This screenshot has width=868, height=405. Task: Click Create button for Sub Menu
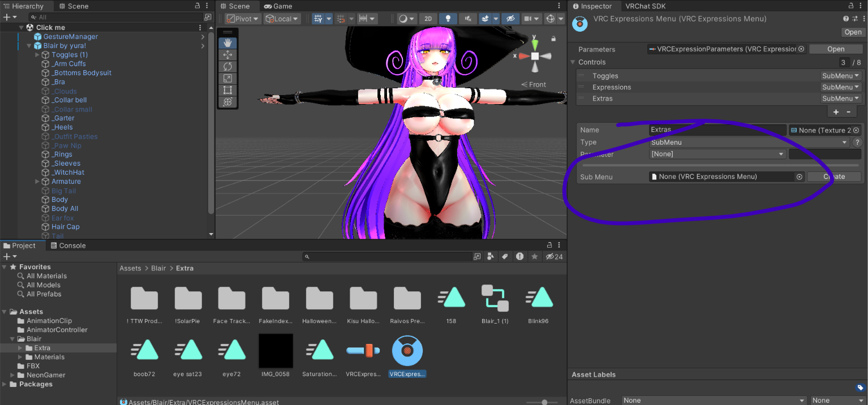pyautogui.click(x=834, y=176)
